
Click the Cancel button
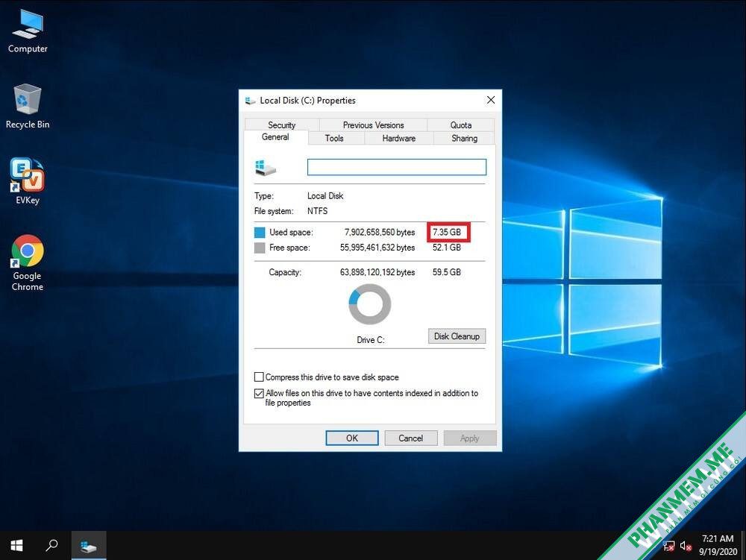click(410, 438)
